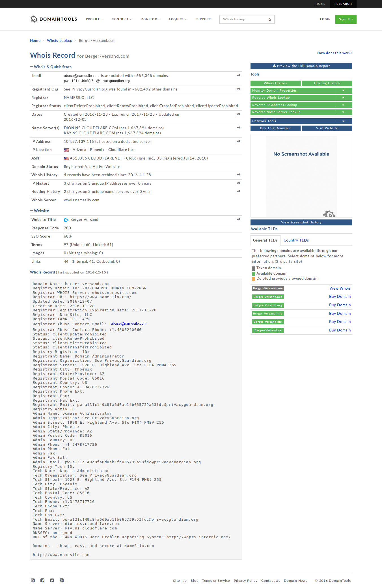Click share arrow in Website Title row

click(x=238, y=219)
